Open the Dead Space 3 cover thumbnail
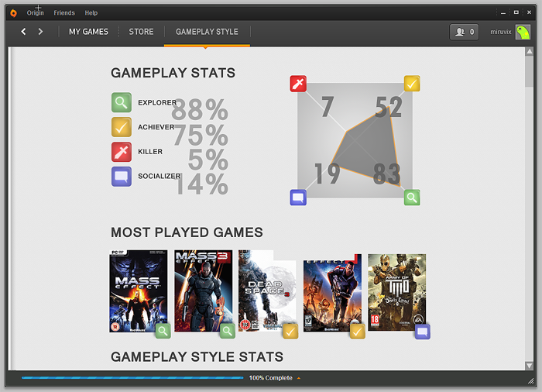The height and width of the screenshot is (392, 542). (267, 291)
